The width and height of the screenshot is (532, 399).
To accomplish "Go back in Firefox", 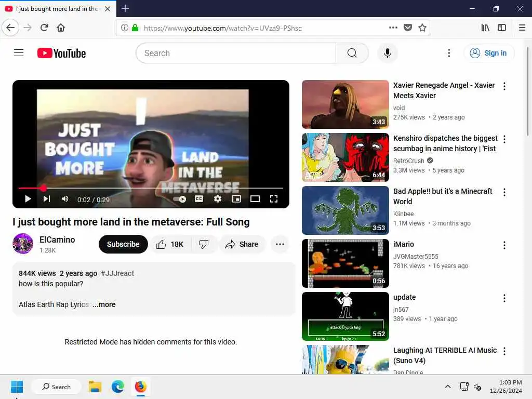I will click(x=10, y=28).
